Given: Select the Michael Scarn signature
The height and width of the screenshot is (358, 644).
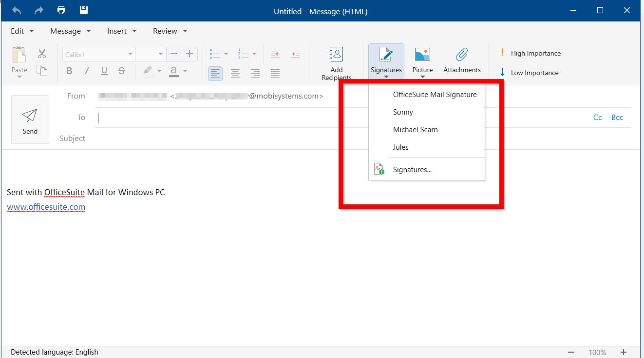Looking at the screenshot, I should point(427,130).
